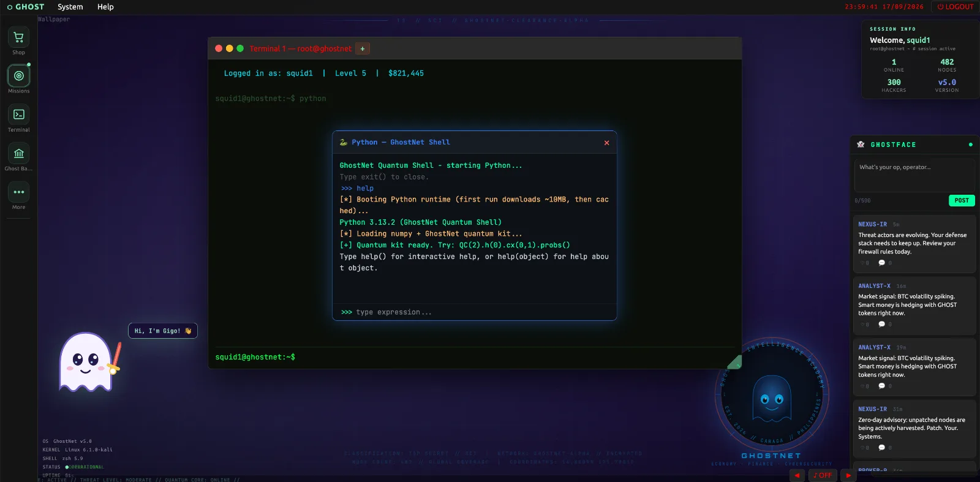The image size is (980, 482).
Task: Click the 'OS GhostNet v5.0' line
Action: [67, 441]
